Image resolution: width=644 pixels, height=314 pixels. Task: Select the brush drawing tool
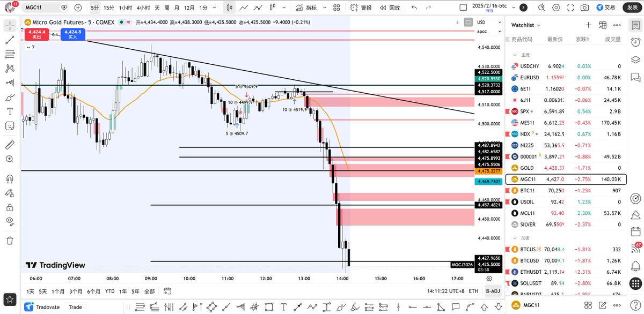click(10, 97)
